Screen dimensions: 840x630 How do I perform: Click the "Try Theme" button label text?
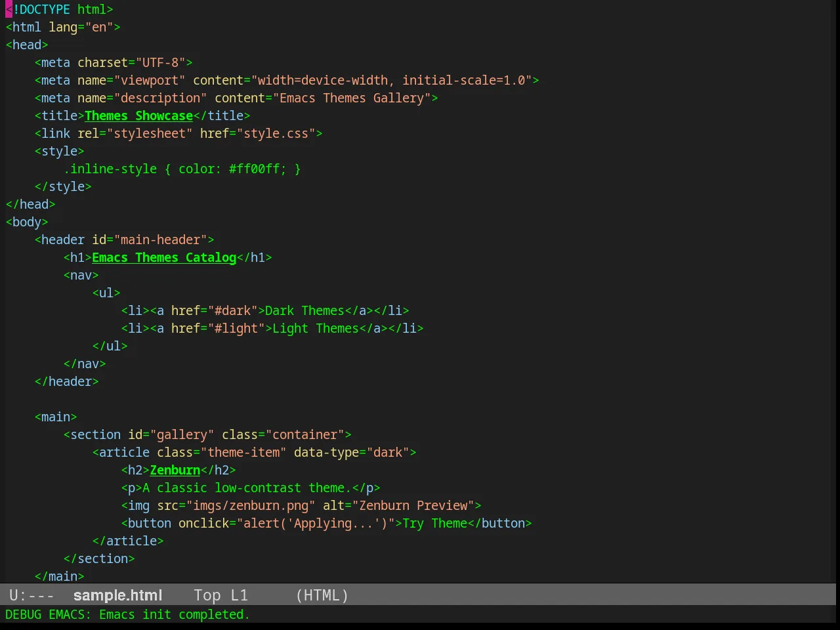point(435,523)
